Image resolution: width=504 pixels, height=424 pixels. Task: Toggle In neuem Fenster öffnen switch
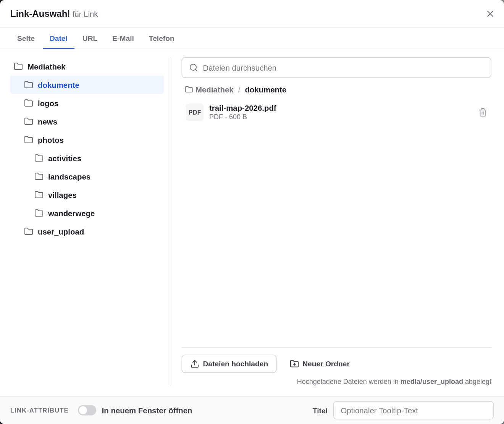pyautogui.click(x=87, y=410)
